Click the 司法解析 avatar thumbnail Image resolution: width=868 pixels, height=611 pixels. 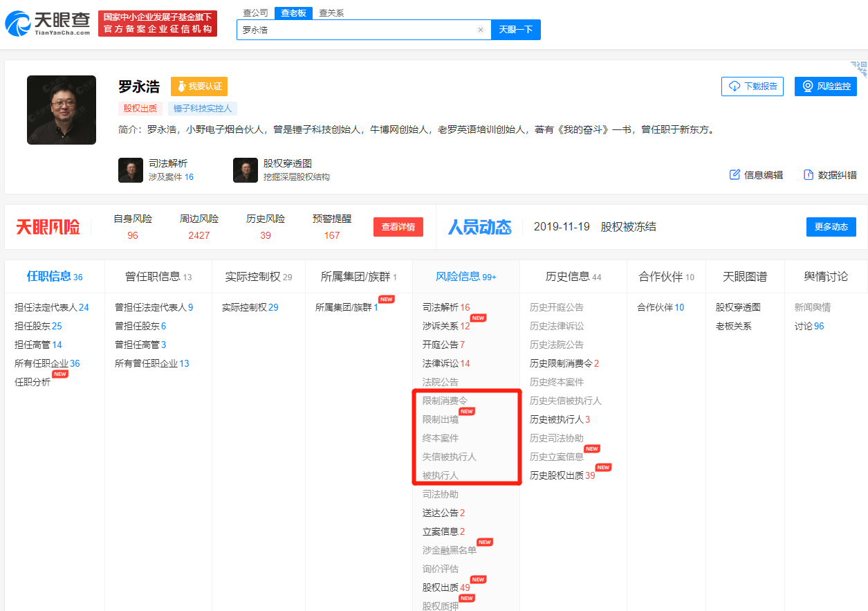click(x=131, y=170)
